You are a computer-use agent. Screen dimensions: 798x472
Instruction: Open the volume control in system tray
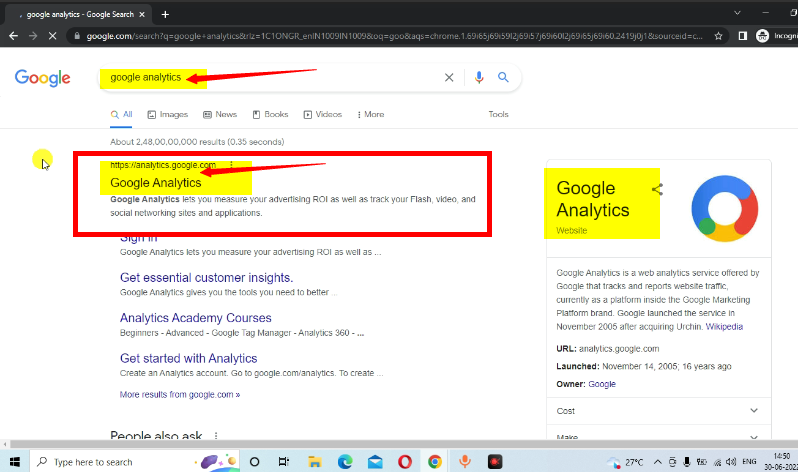pos(731,462)
